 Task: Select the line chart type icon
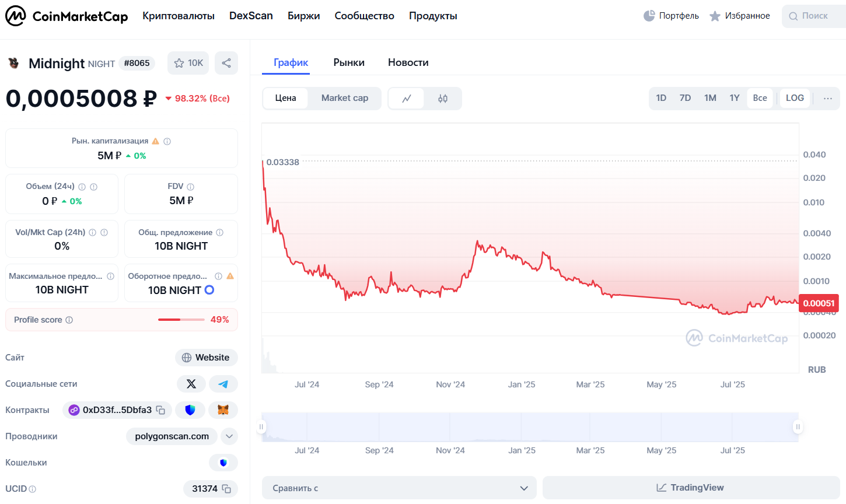[x=407, y=99]
